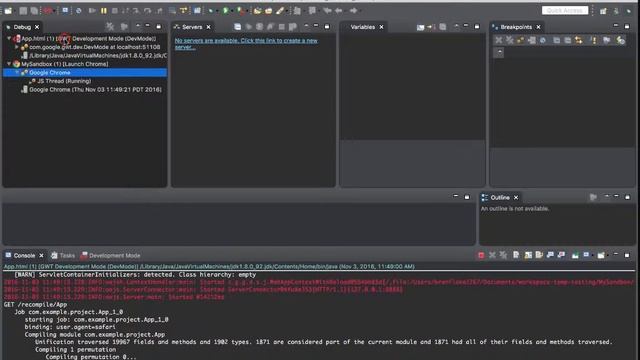The image size is (640, 360).
Task: Select the MySandbox [Launch Chrome] row
Action: pyautogui.click(x=60, y=64)
